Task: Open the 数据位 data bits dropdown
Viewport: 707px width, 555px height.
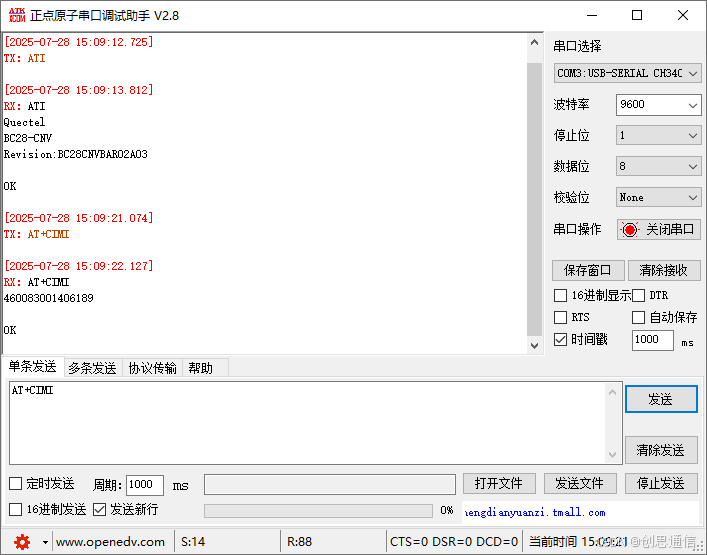Action: (x=658, y=166)
